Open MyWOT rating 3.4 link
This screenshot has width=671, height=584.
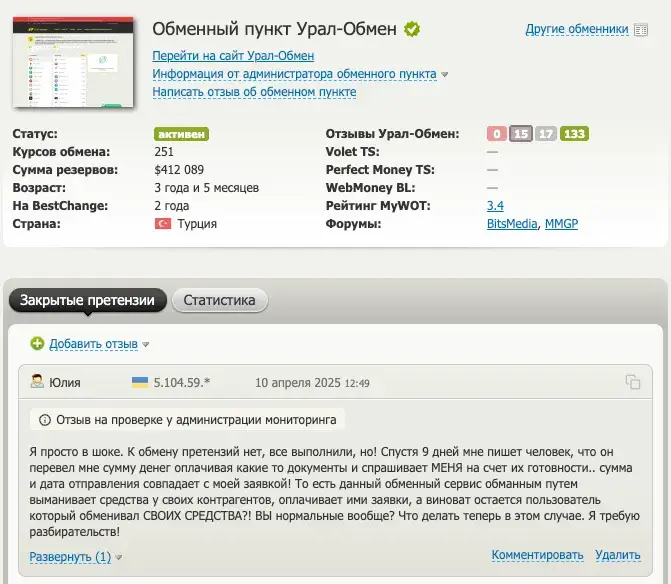coord(495,206)
